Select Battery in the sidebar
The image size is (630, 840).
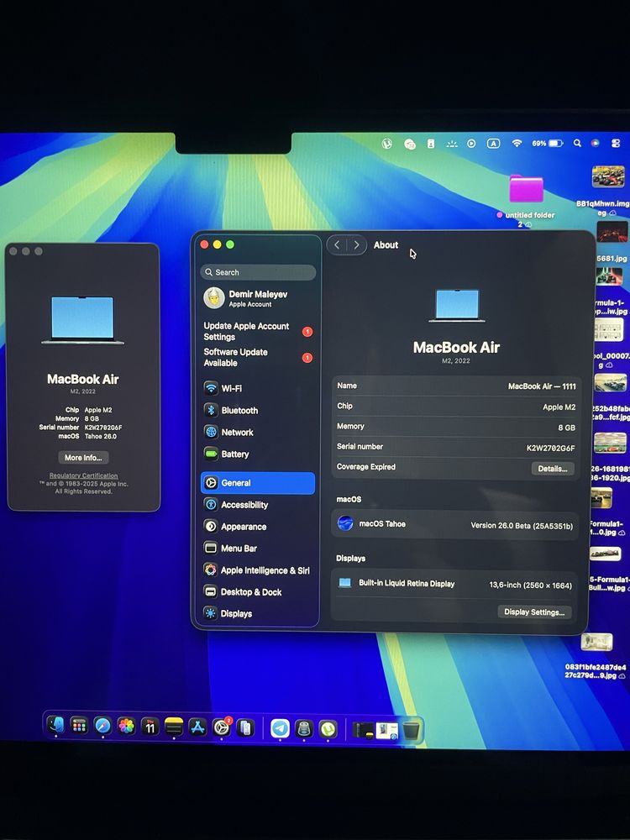pos(258,454)
